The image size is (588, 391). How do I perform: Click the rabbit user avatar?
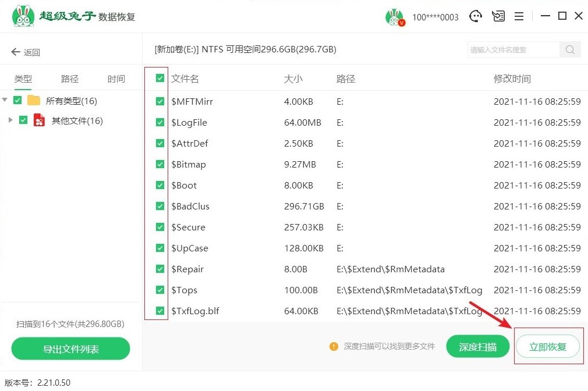[395, 17]
